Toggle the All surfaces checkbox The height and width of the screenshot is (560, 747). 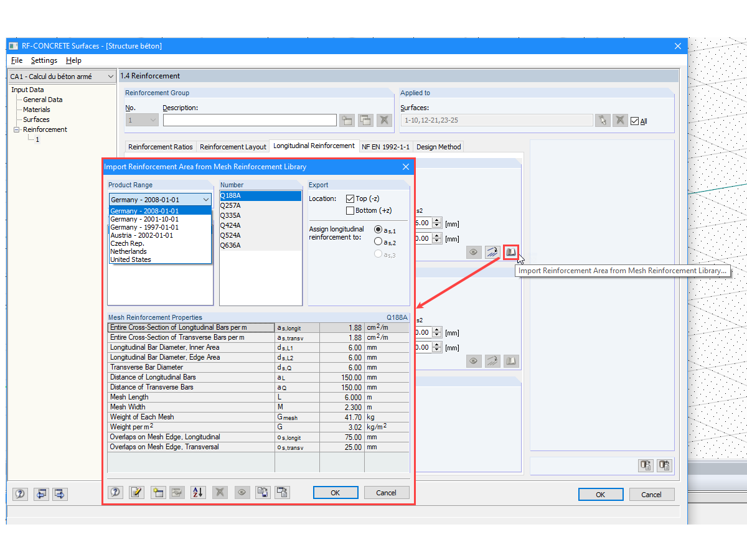coord(634,121)
